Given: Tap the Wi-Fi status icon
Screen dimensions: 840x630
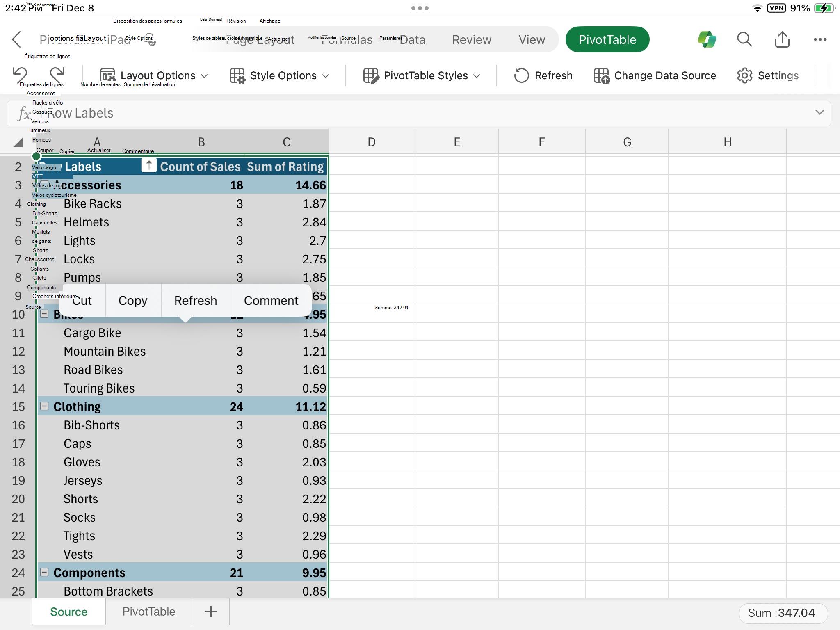Looking at the screenshot, I should point(757,8).
